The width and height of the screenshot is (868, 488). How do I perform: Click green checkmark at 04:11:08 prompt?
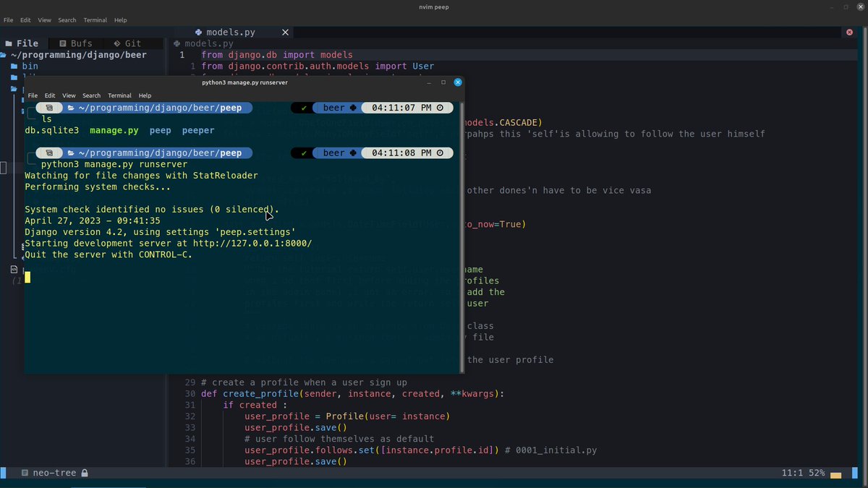[x=305, y=153]
